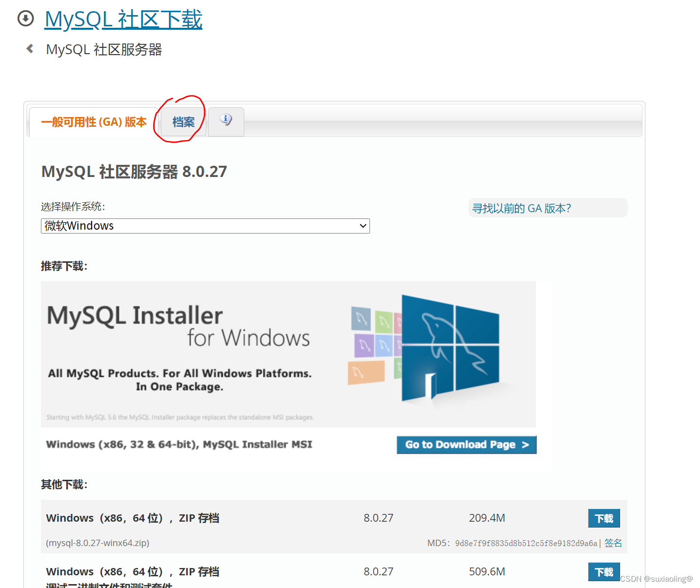The width and height of the screenshot is (700, 588).
Task: Click the 推荐下载: label
Action: [x=64, y=266]
